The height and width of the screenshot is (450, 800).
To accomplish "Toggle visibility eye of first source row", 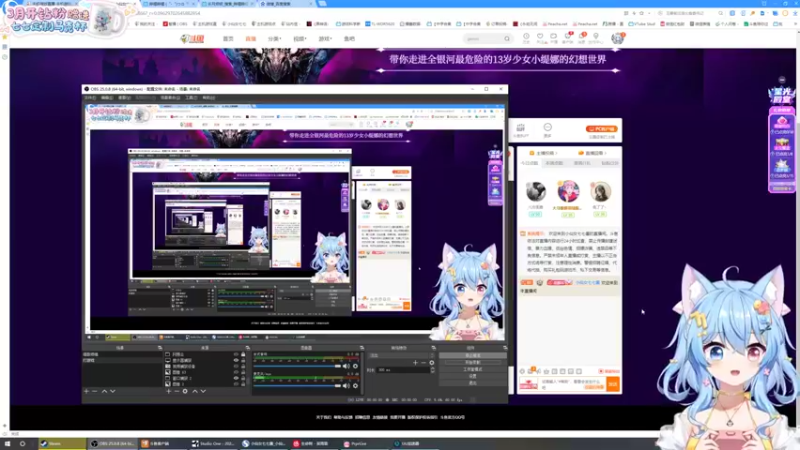I will pos(236,354).
